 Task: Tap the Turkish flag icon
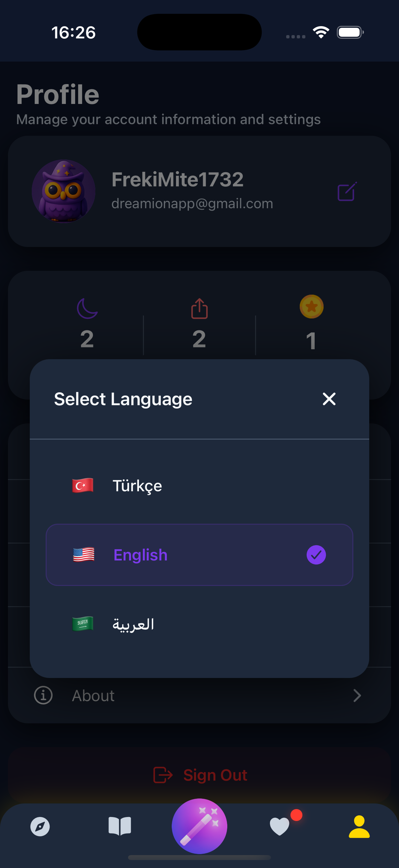click(83, 486)
